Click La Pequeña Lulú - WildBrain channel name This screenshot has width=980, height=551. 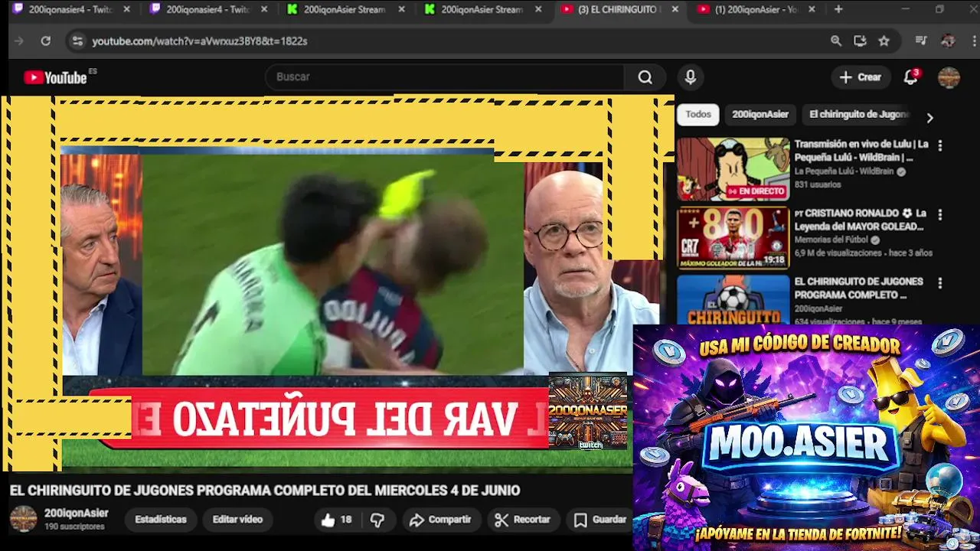(844, 172)
